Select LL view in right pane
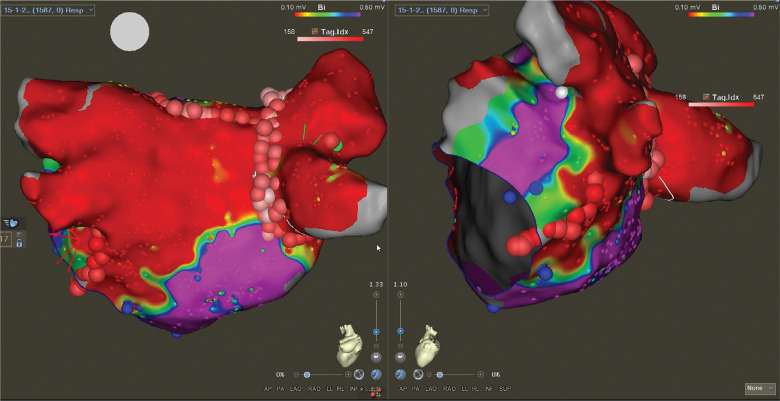 [465, 389]
